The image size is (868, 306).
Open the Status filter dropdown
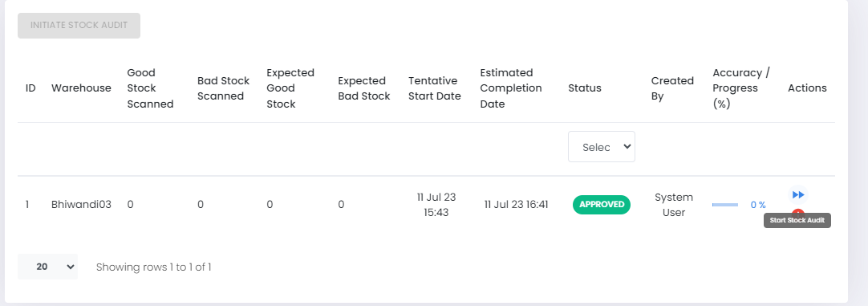tap(601, 147)
